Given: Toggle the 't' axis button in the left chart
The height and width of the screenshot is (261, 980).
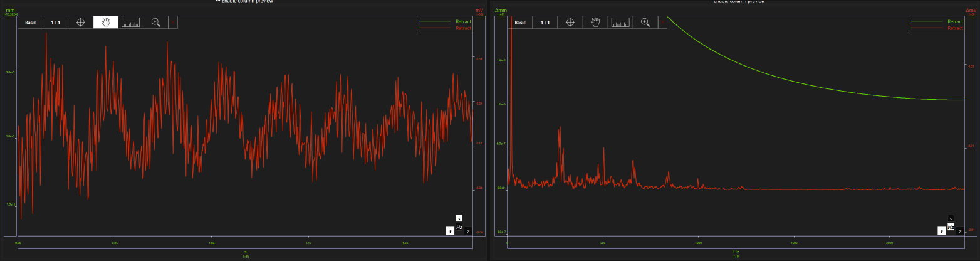Looking at the screenshot, I should click(x=450, y=231).
